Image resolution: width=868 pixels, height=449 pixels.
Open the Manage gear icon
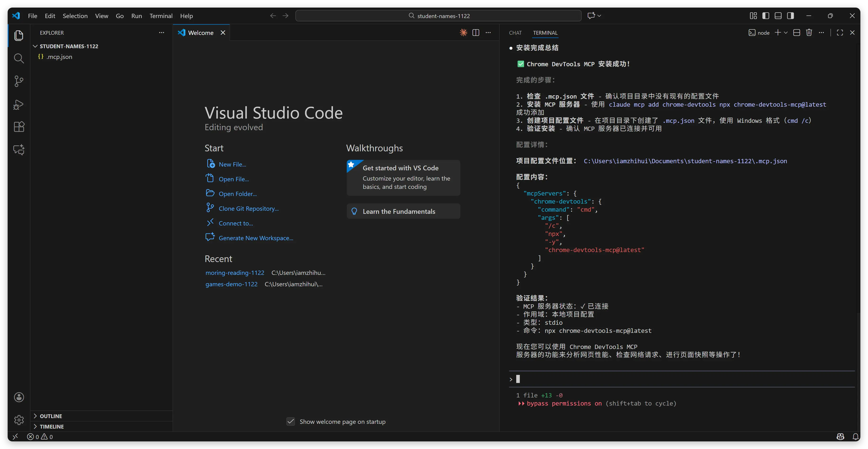[19, 420]
